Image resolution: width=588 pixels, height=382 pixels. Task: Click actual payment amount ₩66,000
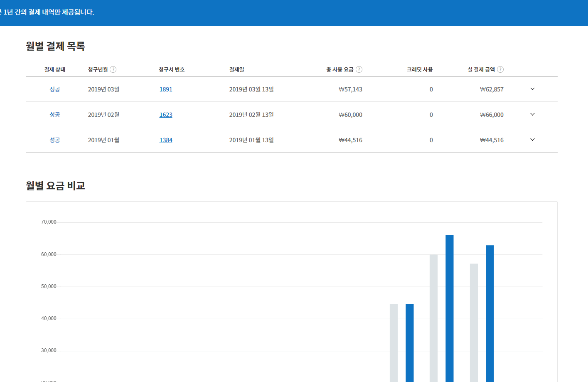492,115
